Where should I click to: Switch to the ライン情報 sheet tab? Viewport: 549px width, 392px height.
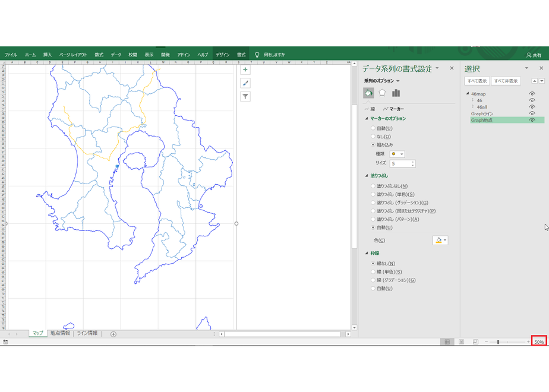point(87,333)
